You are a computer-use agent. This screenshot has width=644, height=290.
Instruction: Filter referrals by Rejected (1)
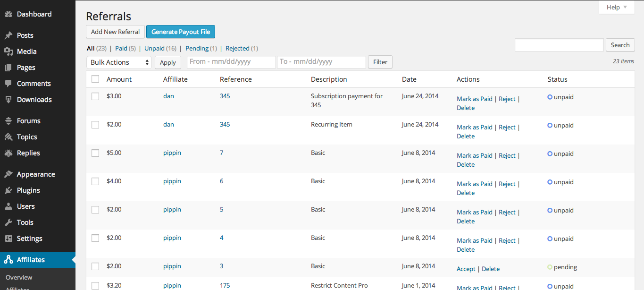[242, 48]
